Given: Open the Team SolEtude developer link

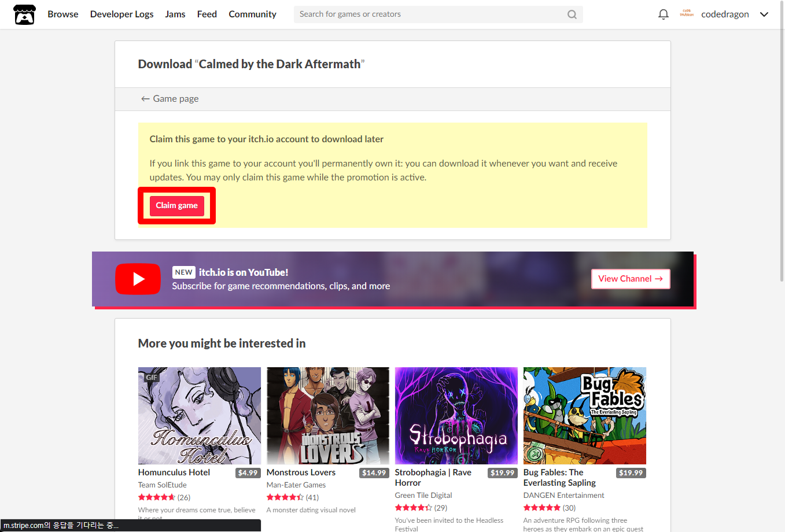Looking at the screenshot, I should pyautogui.click(x=162, y=485).
